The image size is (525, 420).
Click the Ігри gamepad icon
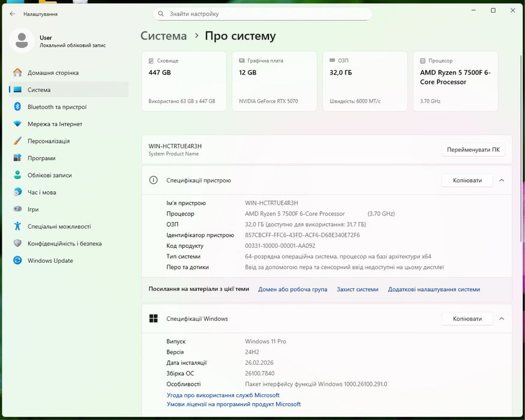(17, 209)
